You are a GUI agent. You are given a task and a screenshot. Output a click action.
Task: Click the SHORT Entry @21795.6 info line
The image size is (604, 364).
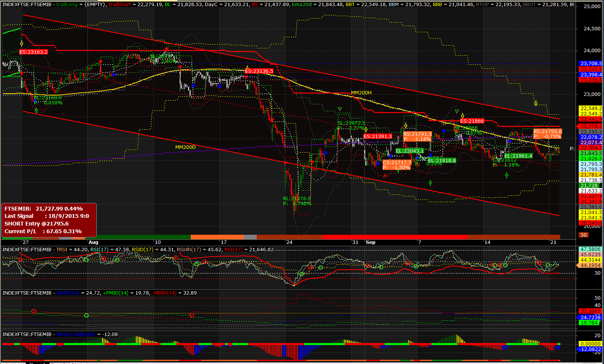click(36, 224)
